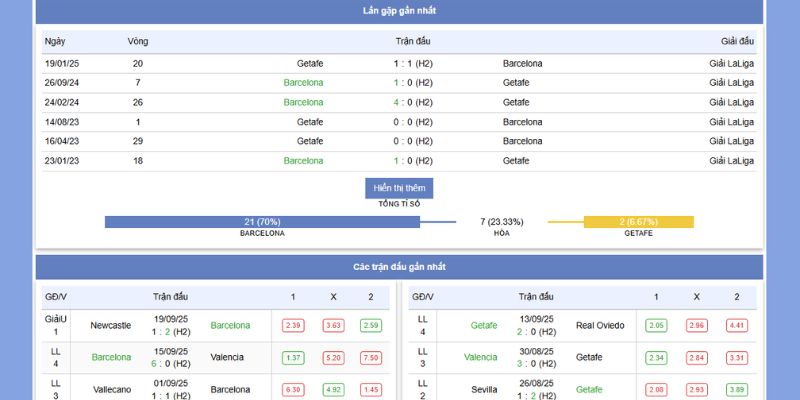800x400 pixels.
Task: Click the 'HÒA' label under the draw stat
Action: pos(502,233)
